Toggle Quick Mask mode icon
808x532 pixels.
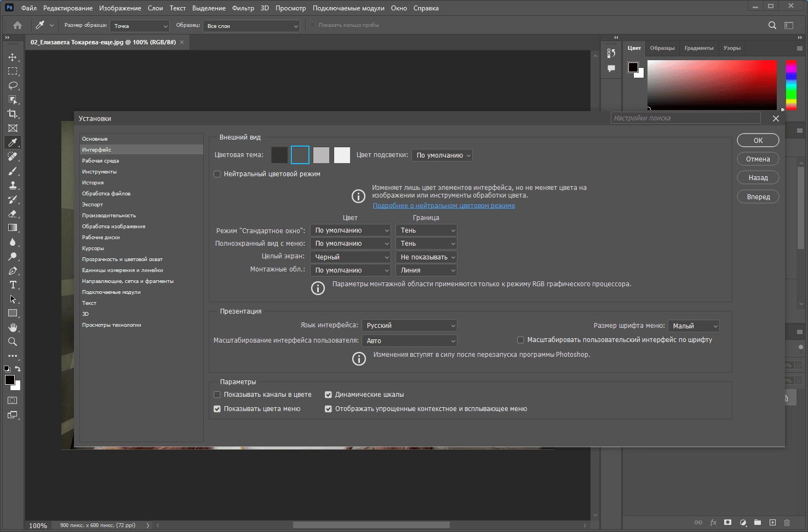point(13,401)
